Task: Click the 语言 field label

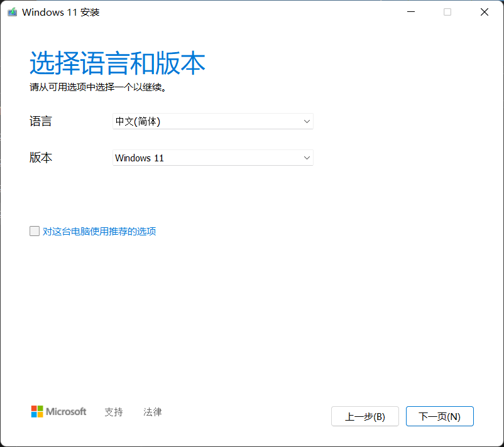Action: click(x=41, y=121)
